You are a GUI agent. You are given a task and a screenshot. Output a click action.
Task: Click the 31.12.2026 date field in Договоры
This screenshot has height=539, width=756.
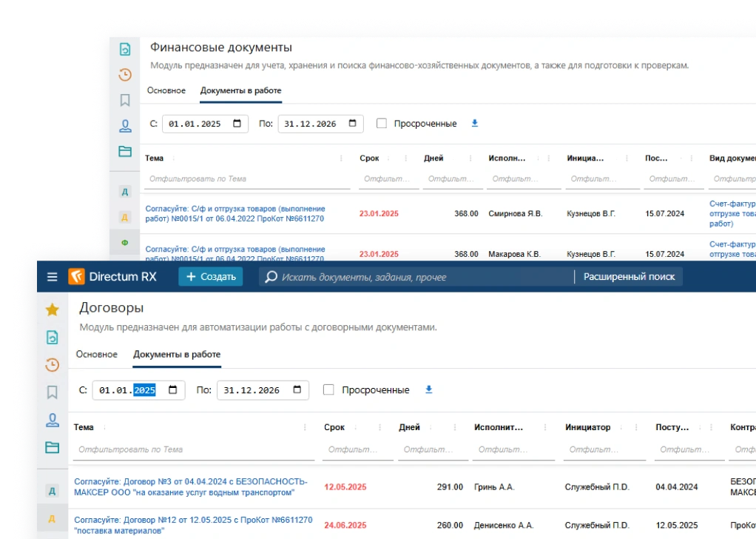point(263,390)
